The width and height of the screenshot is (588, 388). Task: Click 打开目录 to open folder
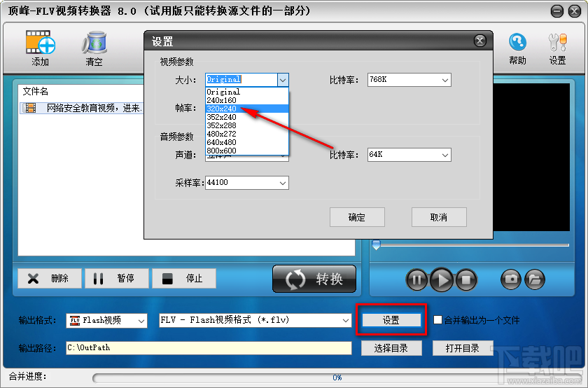pyautogui.click(x=463, y=348)
